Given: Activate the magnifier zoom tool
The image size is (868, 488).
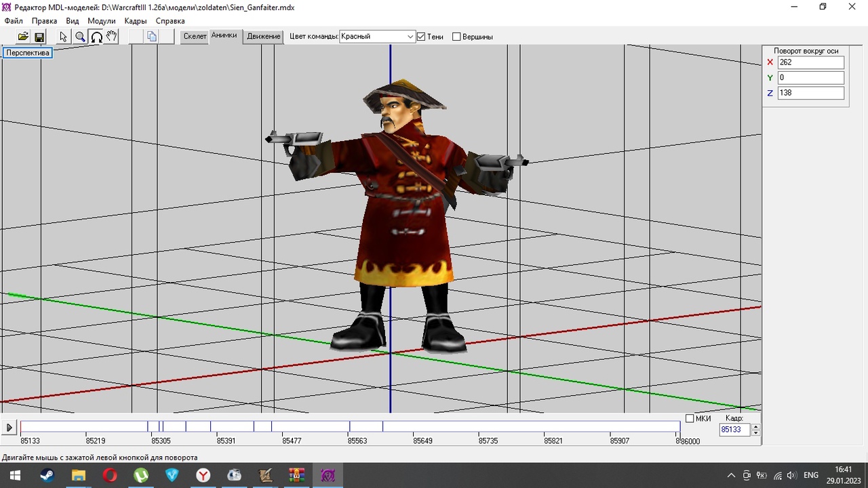Looking at the screenshot, I should (x=80, y=37).
